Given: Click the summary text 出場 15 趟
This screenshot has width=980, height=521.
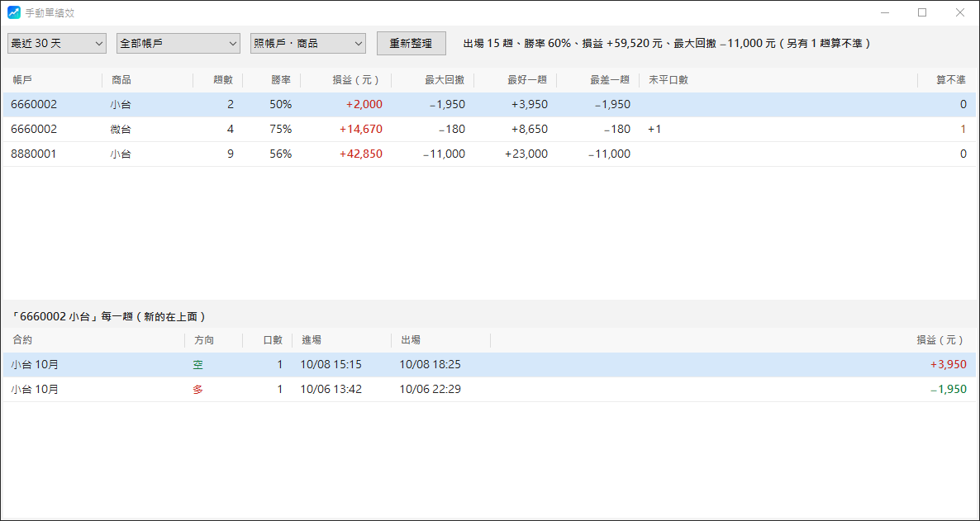Looking at the screenshot, I should coord(488,44).
